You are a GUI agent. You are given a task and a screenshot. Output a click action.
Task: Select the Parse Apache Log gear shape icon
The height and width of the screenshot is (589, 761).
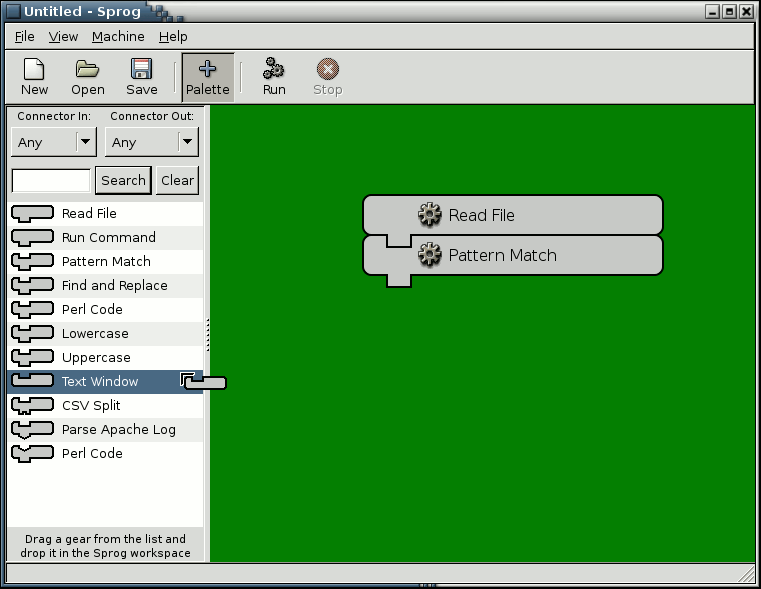[x=32, y=429]
